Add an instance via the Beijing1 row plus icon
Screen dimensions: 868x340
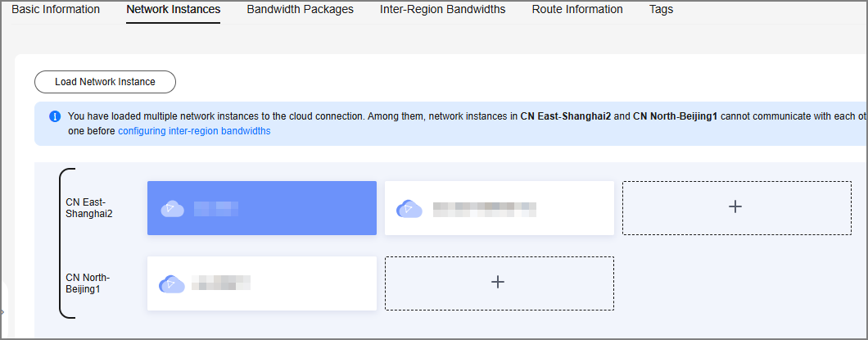tap(498, 282)
